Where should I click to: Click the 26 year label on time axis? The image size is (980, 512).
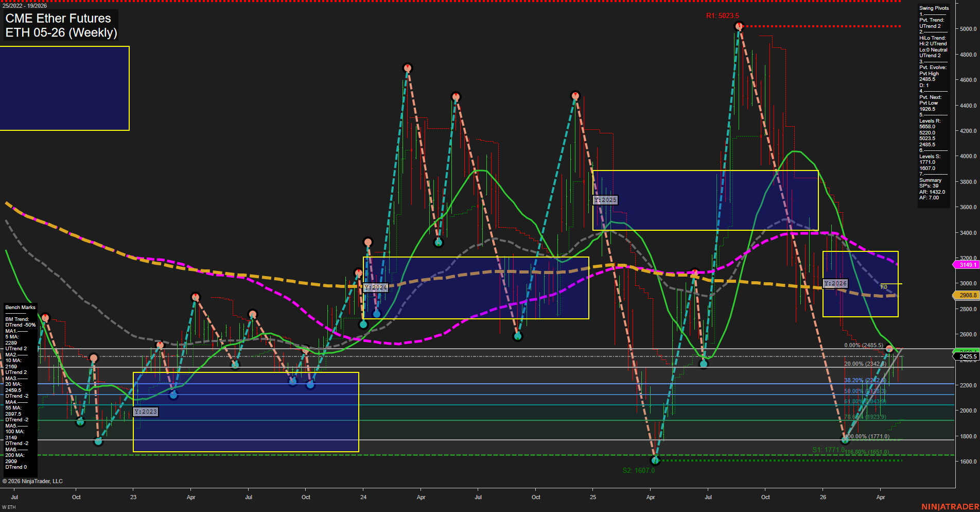(823, 497)
